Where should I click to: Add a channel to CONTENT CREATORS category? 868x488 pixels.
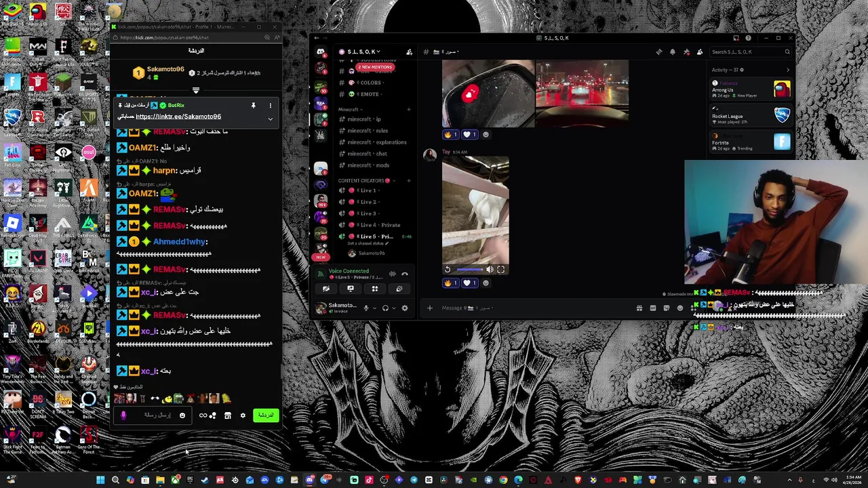pos(409,181)
